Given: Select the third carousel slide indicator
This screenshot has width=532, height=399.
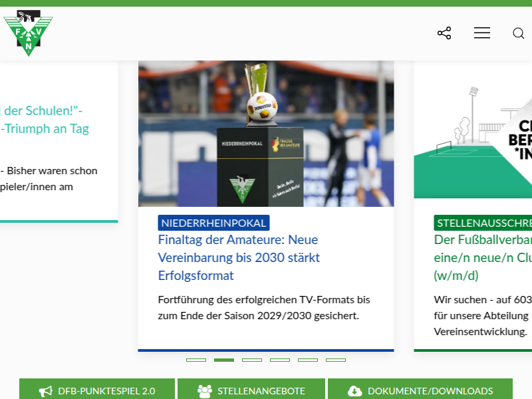Looking at the screenshot, I should coord(252,360).
